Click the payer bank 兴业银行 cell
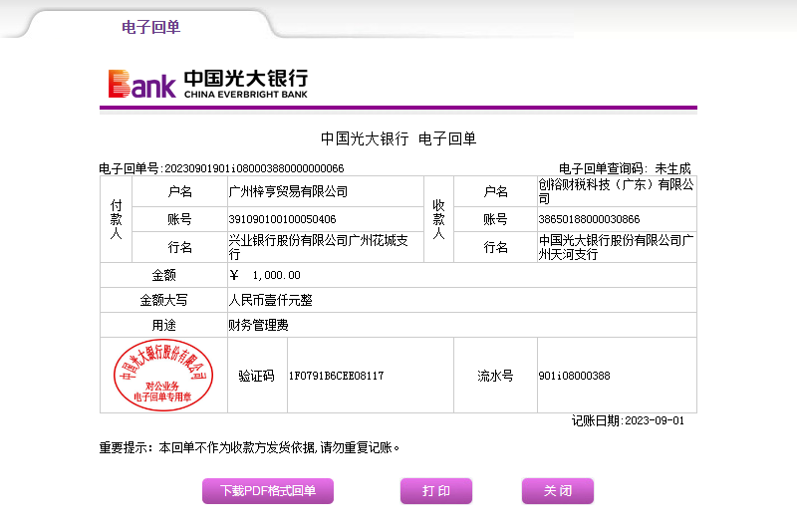This screenshot has width=797, height=532. pyautogui.click(x=318, y=247)
